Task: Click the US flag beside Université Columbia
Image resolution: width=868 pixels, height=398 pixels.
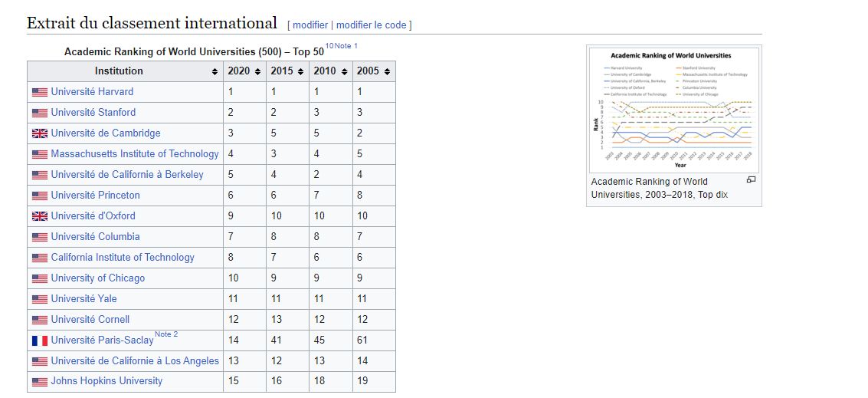Action: click(40, 237)
